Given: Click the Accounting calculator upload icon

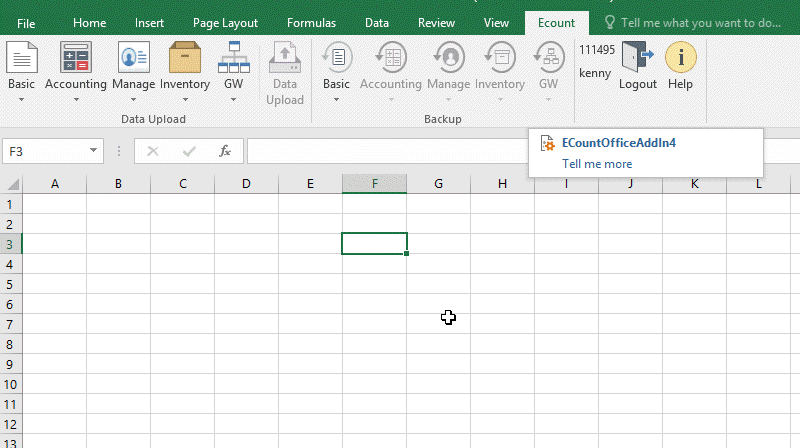Looking at the screenshot, I should pyautogui.click(x=76, y=57).
